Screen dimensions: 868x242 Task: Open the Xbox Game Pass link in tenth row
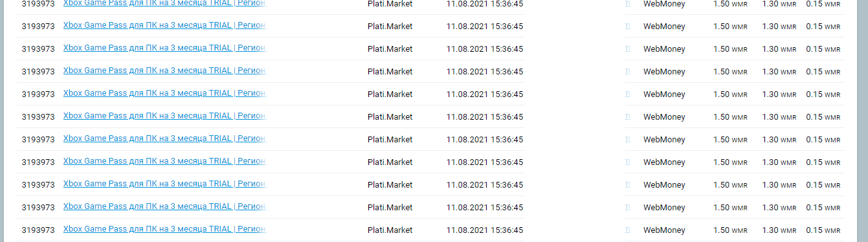[164, 207]
